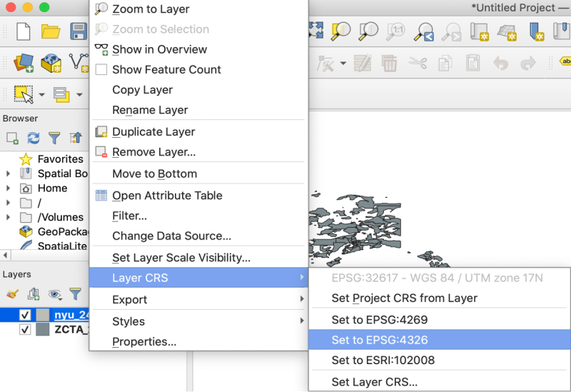Image resolution: width=571 pixels, height=392 pixels.
Task: Click the New 3D Map View icon
Action: (507, 32)
